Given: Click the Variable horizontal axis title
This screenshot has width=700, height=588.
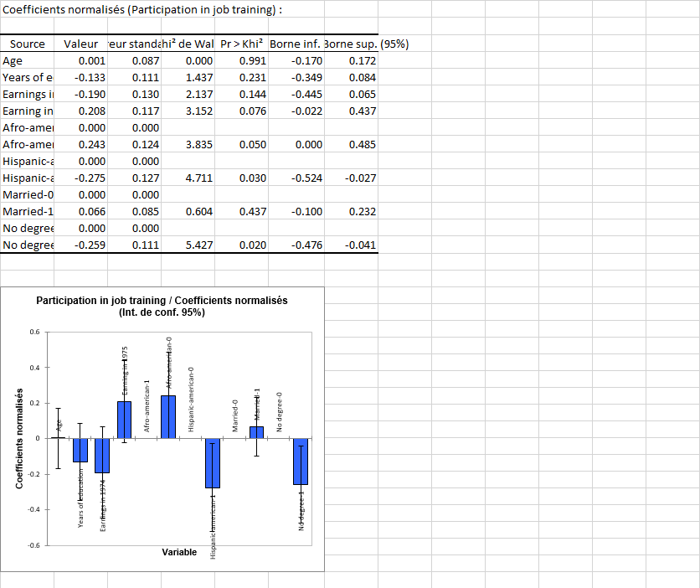Looking at the screenshot, I should coord(178,552).
